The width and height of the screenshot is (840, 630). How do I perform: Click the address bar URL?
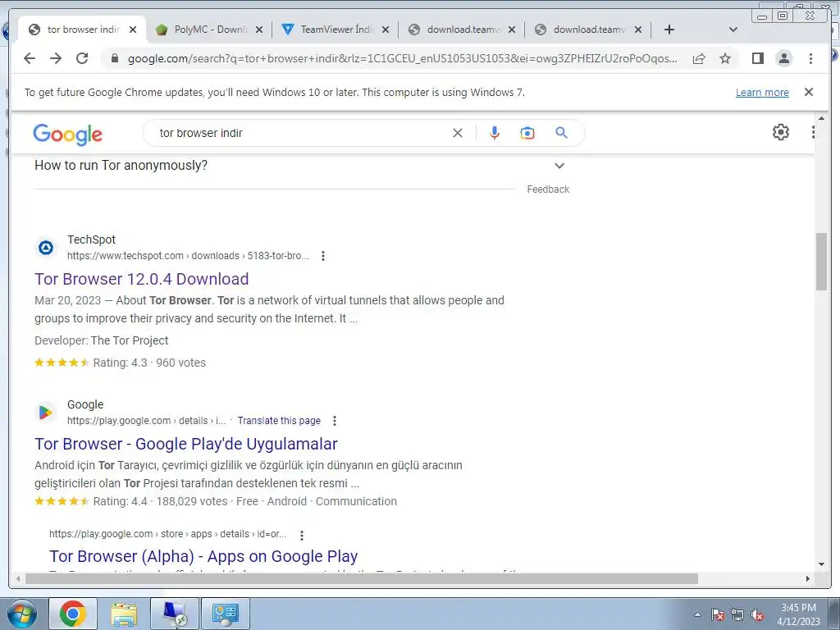(x=402, y=58)
